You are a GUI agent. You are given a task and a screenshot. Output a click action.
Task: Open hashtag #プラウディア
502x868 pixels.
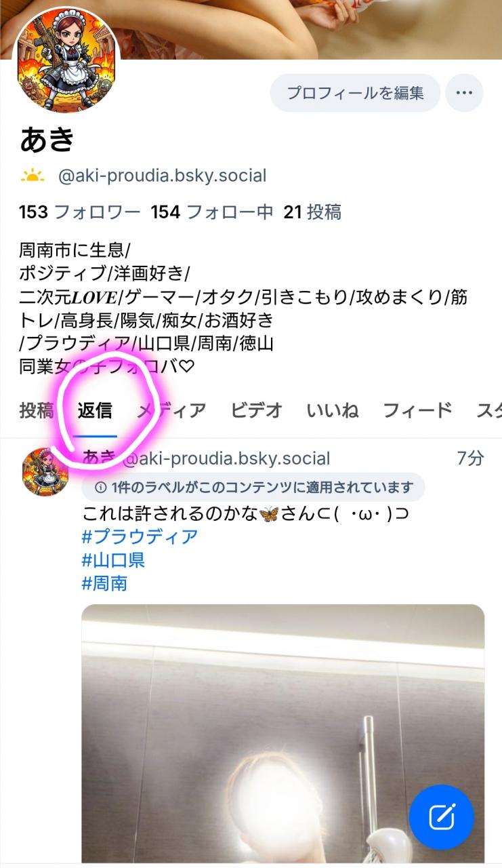(140, 536)
